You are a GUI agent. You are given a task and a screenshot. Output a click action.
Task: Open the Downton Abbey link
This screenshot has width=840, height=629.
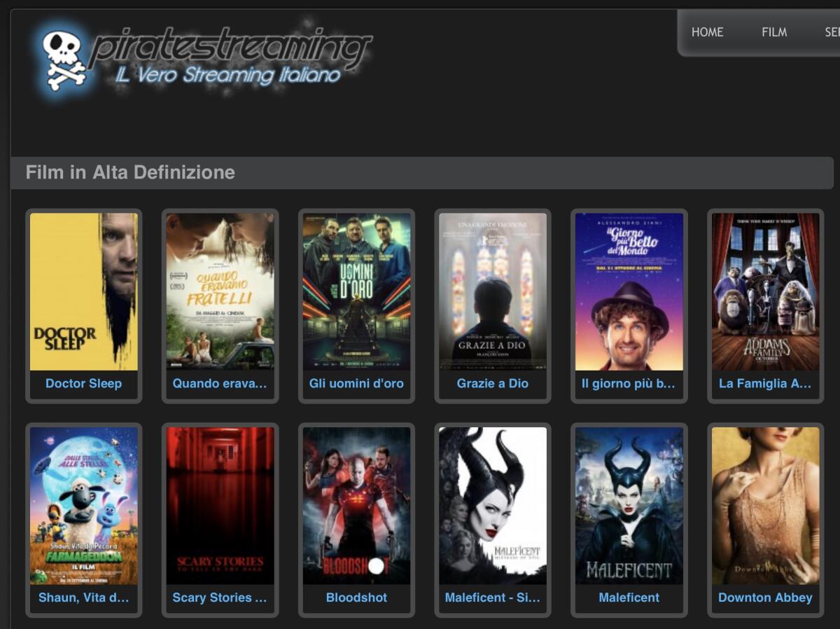[764, 597]
